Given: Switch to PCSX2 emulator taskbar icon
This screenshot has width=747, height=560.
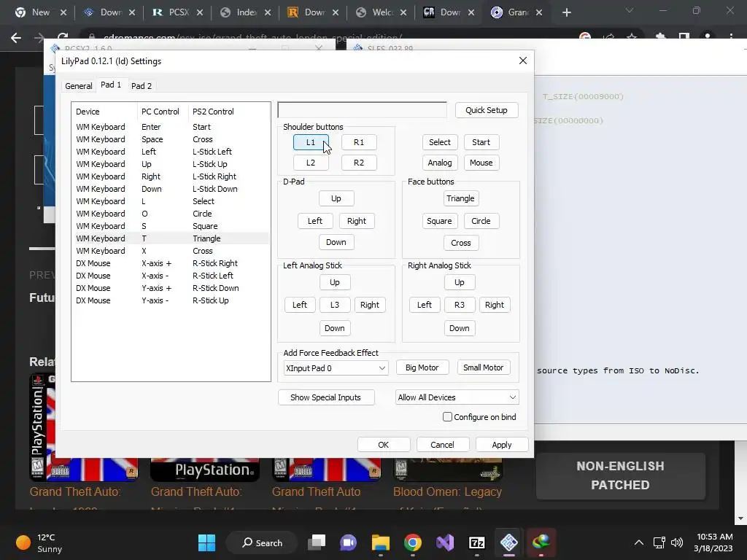Looking at the screenshot, I should (x=508, y=542).
